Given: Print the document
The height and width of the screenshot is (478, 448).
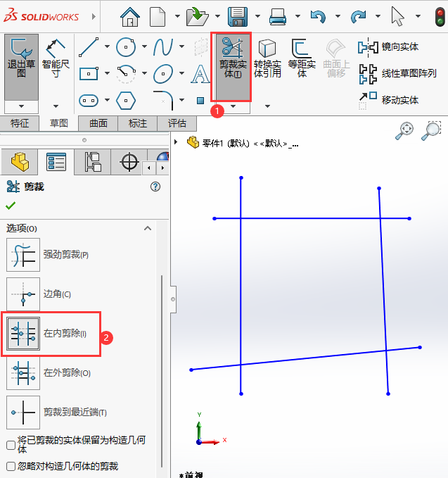Looking at the screenshot, I should pos(277,16).
